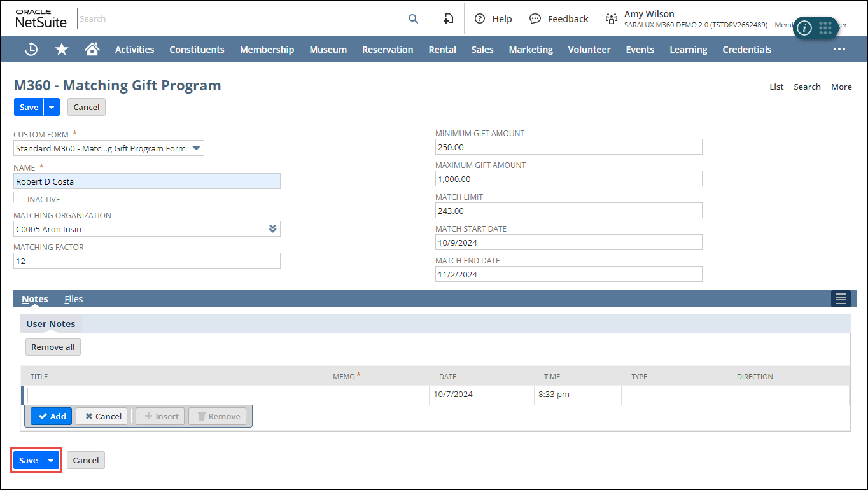868x490 pixels.
Task: Click the List link
Action: click(x=776, y=87)
